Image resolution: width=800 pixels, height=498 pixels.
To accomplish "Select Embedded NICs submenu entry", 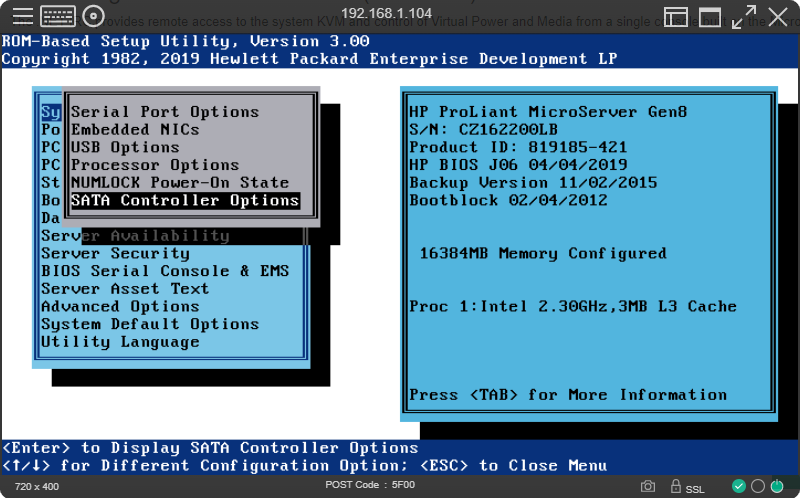I will coord(135,130).
